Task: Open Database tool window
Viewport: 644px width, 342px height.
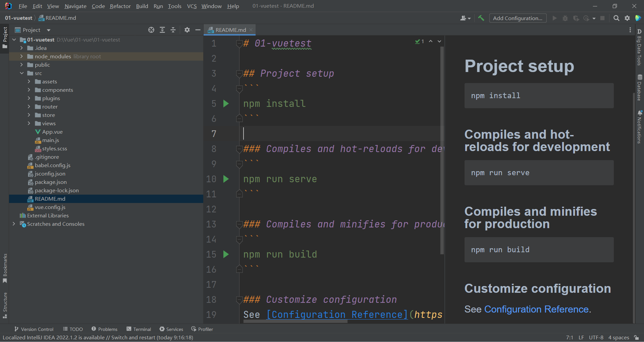Action: pos(639,87)
